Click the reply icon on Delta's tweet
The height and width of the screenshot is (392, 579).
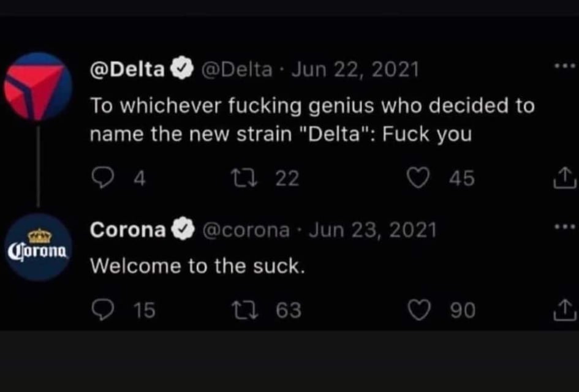coord(100,178)
